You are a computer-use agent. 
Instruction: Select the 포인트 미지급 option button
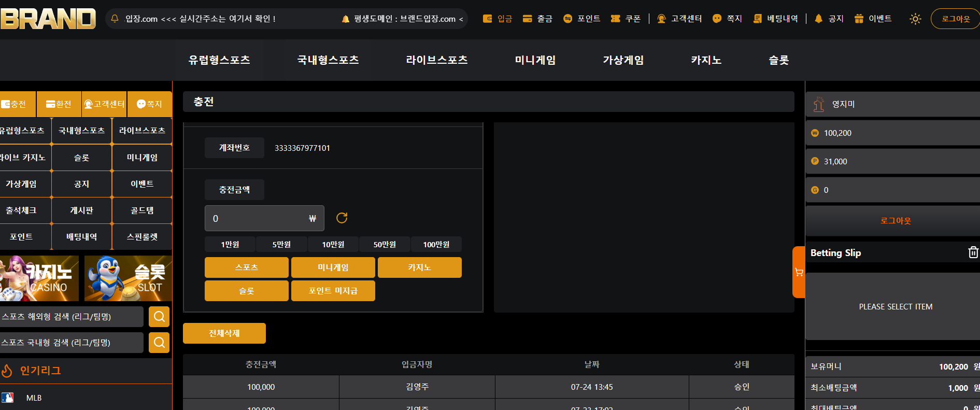[333, 291]
